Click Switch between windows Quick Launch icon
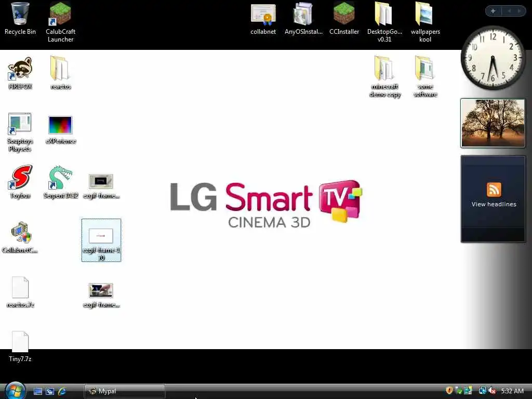The width and height of the screenshot is (532, 399). [50, 391]
